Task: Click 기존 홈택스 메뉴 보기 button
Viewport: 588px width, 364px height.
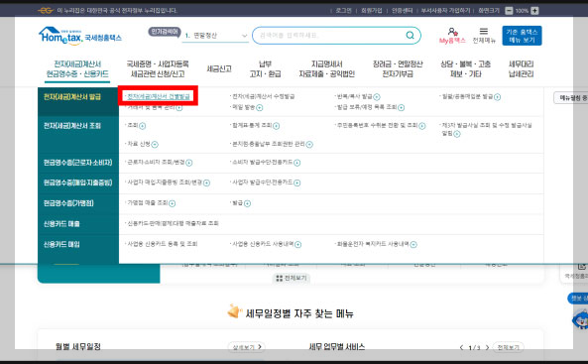Action: [522, 36]
